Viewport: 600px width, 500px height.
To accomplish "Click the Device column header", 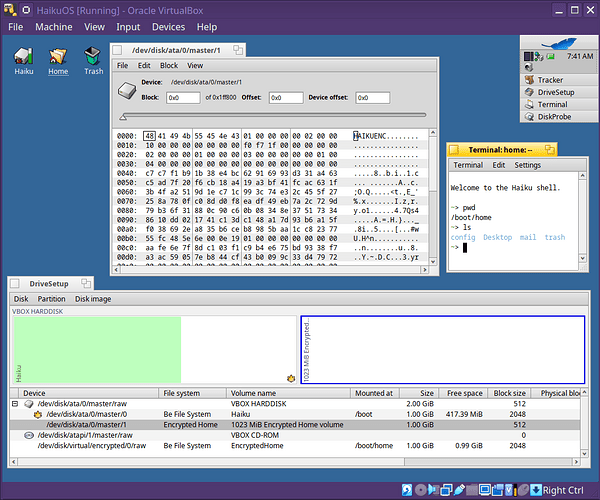I will pyautogui.click(x=88, y=393).
